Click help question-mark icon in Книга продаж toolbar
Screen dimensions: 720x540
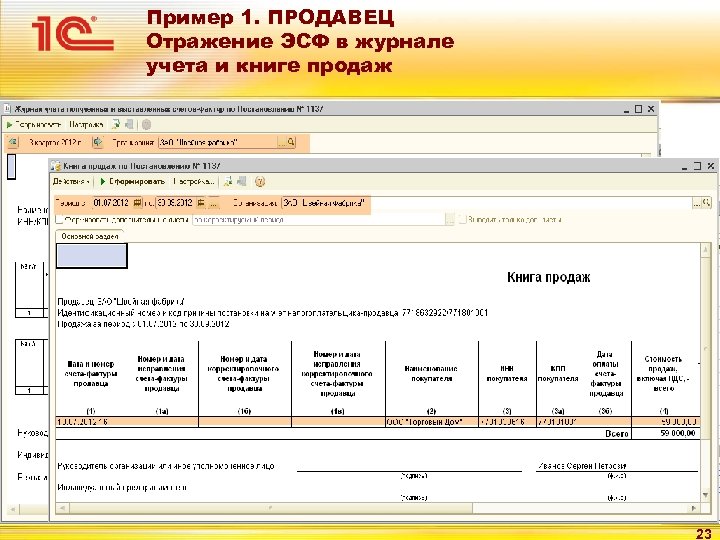(260, 182)
